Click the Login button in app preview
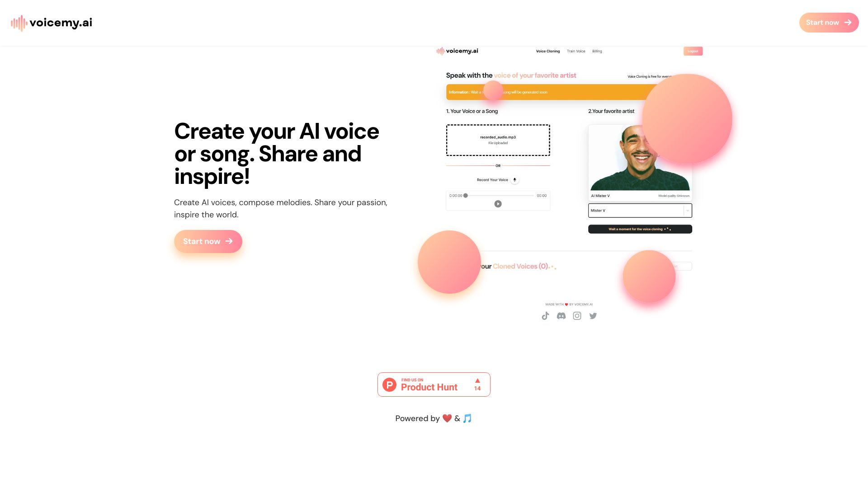 pyautogui.click(x=693, y=51)
